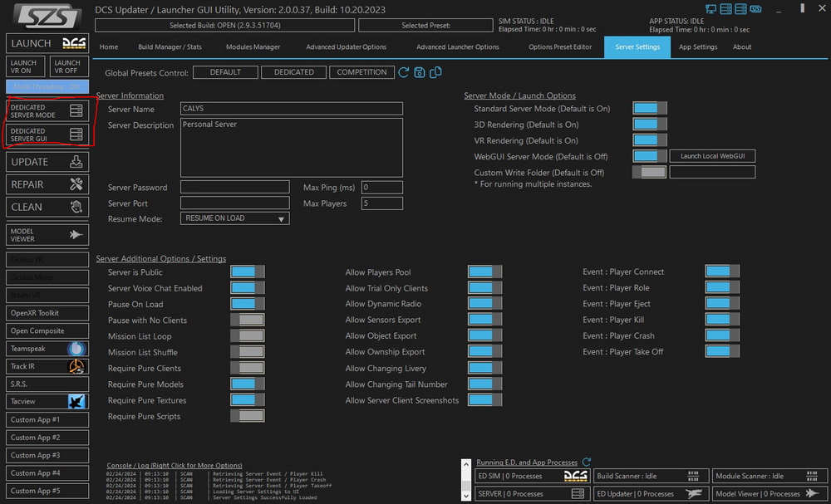The height and width of the screenshot is (504, 831).
Task: Open the Advanced Launcher Options tab
Action: [x=457, y=47]
